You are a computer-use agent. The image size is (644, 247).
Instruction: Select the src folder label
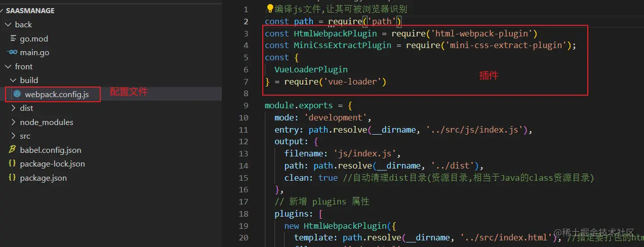[25, 136]
